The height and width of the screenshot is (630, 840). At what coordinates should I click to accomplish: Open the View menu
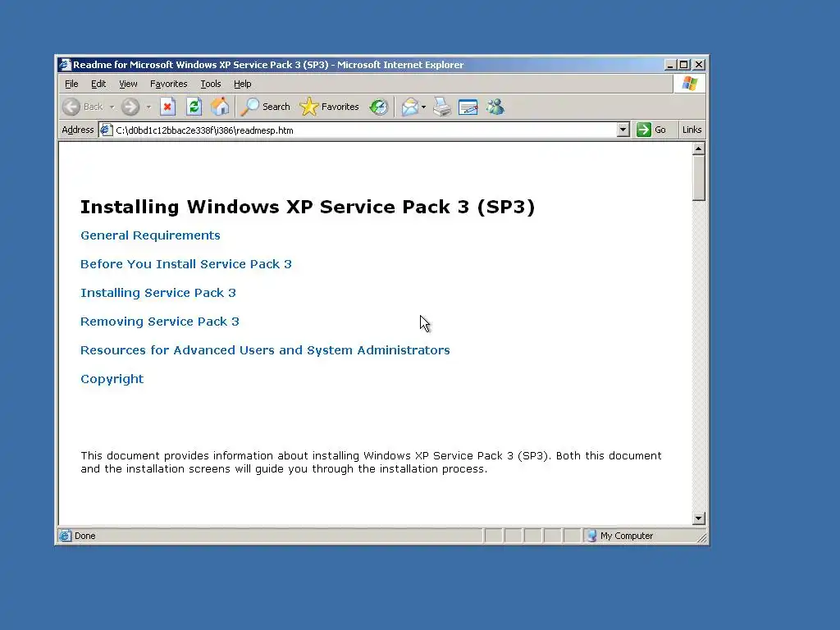(x=128, y=84)
